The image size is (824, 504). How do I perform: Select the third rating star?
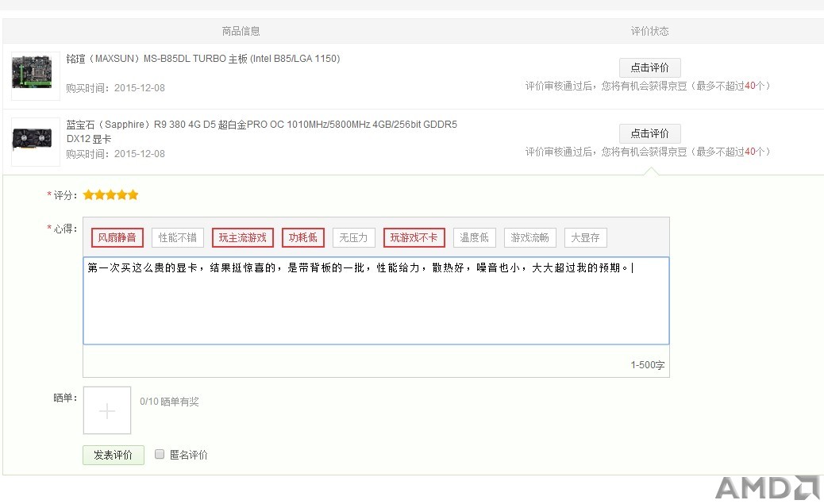coord(111,195)
